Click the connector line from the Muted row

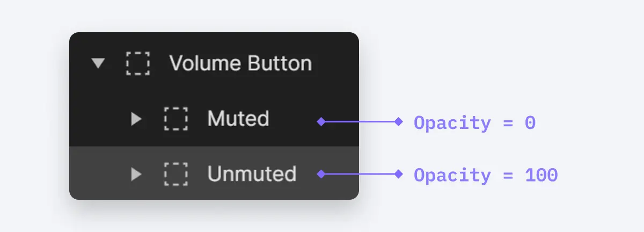[360, 122]
